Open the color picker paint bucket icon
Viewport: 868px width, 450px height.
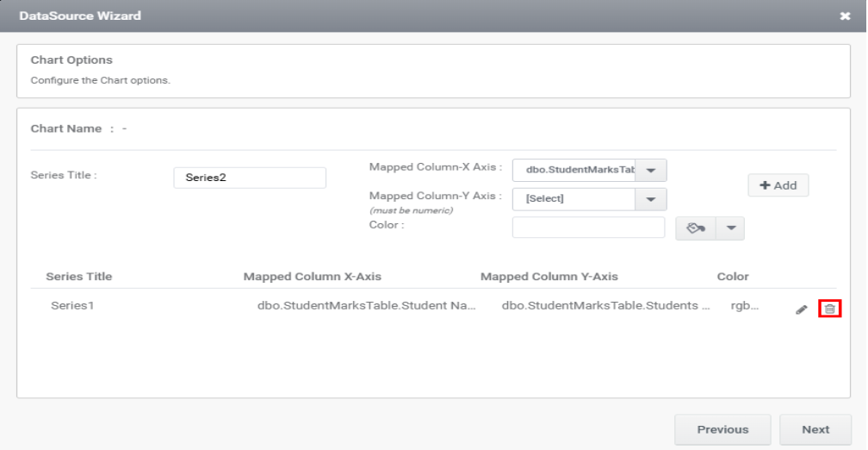coord(696,228)
